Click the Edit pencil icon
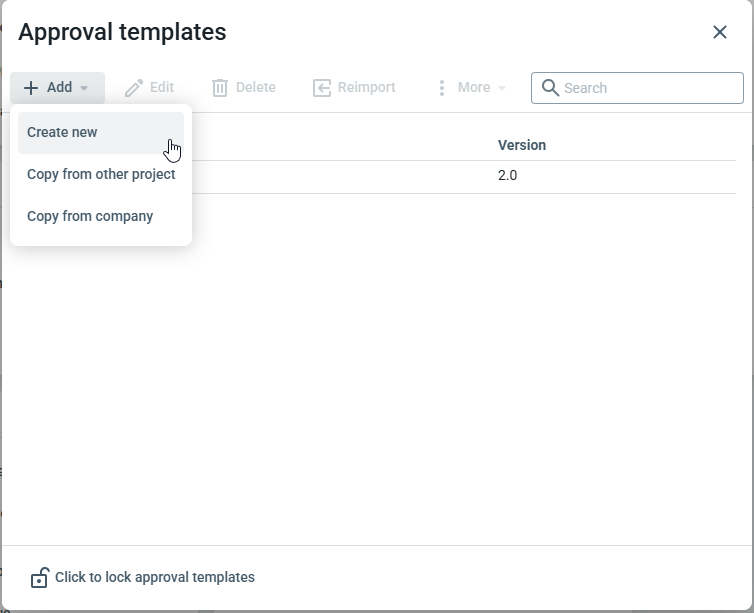The height and width of the screenshot is (613, 754). point(134,88)
